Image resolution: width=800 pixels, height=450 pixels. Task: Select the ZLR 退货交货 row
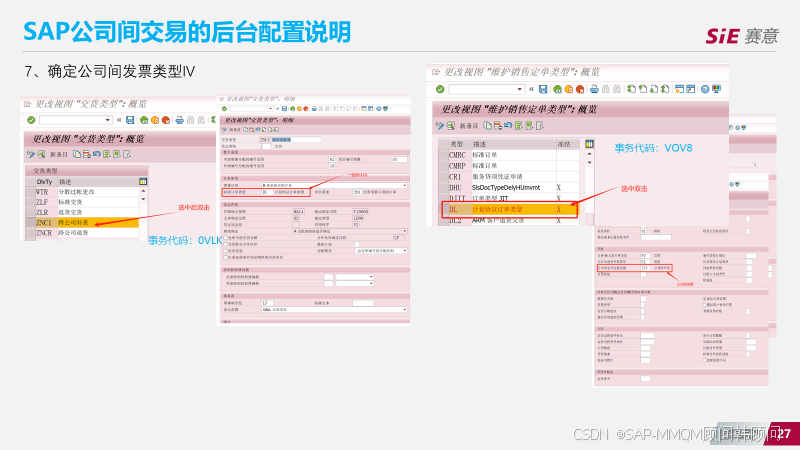click(82, 212)
